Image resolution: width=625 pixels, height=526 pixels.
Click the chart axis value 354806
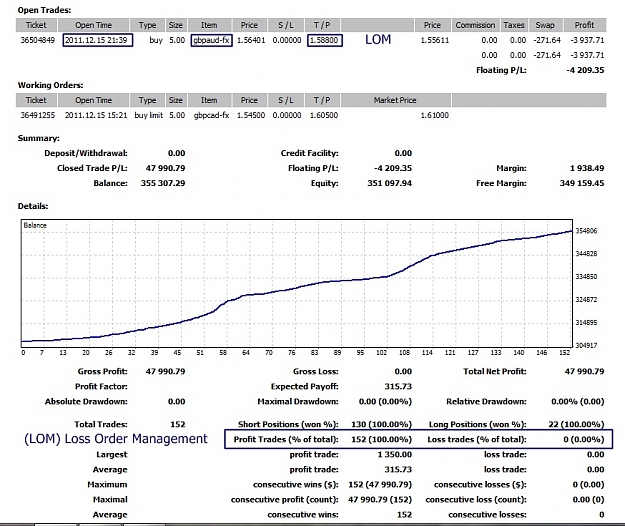(586, 231)
